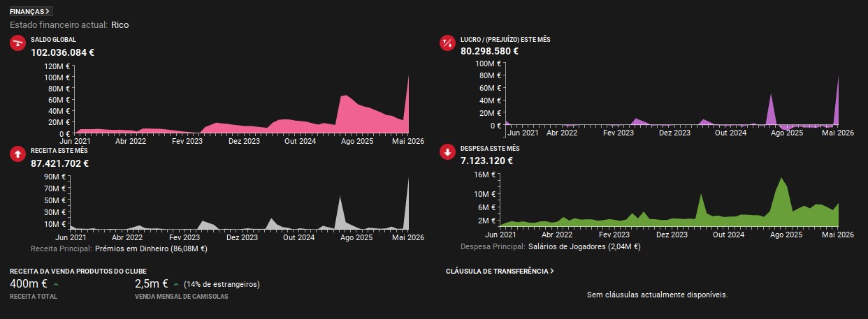Click 'Estado financeiro actual:' label

(59, 24)
